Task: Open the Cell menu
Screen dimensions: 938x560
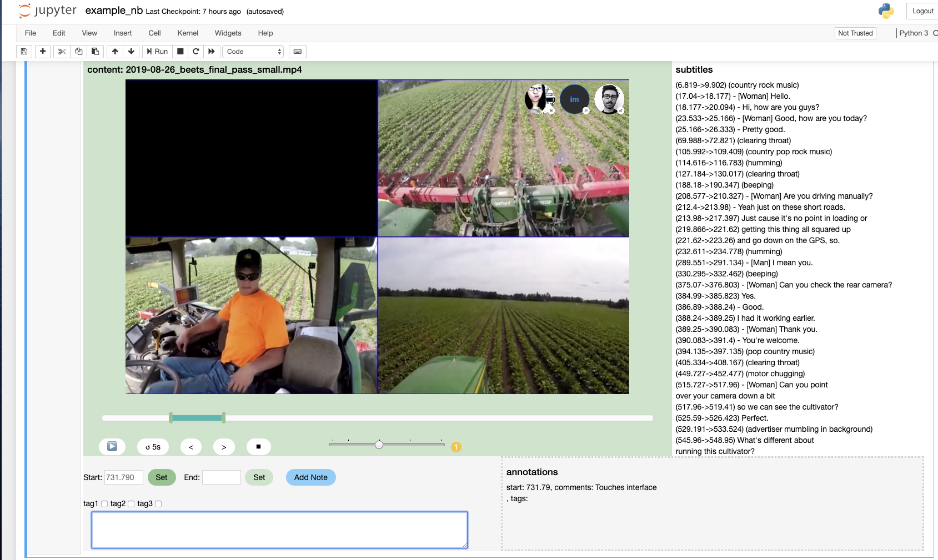Action: point(154,33)
